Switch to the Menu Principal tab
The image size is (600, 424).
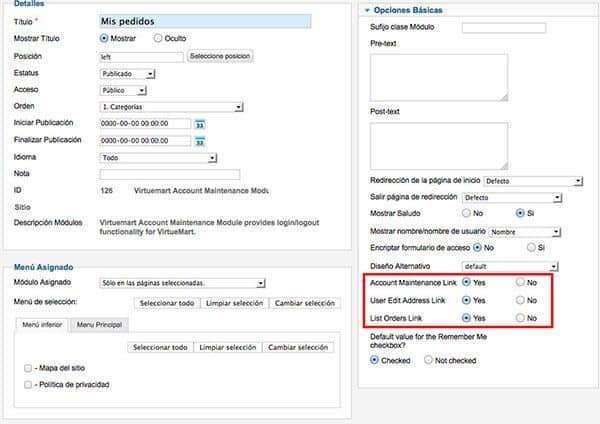99,325
